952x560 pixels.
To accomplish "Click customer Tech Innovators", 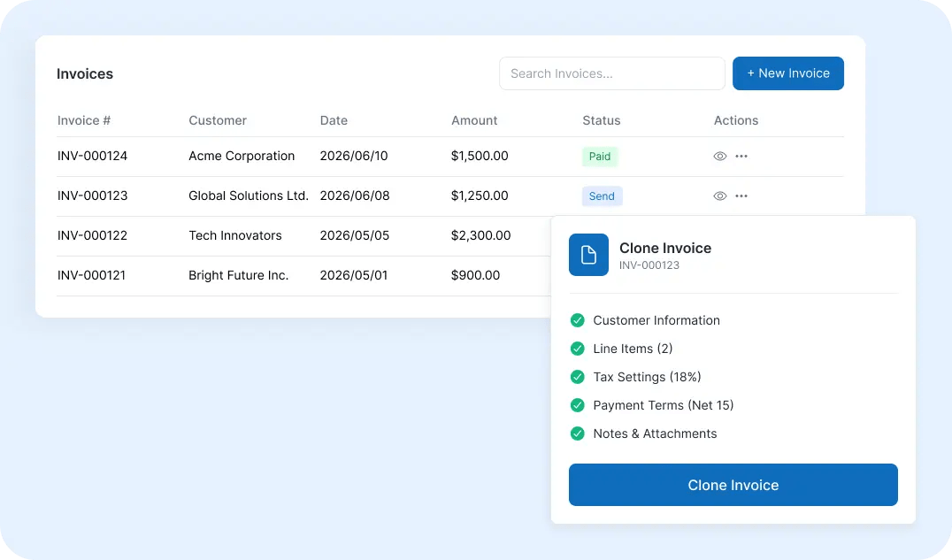I will click(x=235, y=235).
